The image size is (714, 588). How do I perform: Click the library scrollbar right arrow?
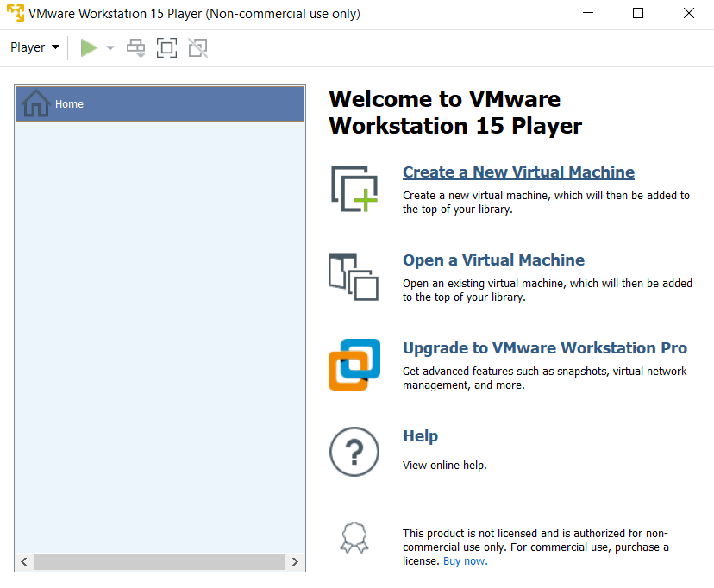pyautogui.click(x=295, y=561)
